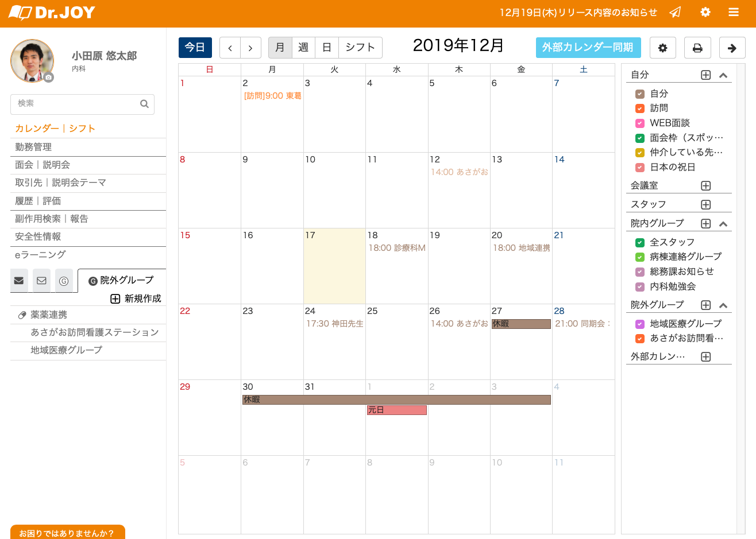Toggle the 日本の祝日 checkbox
Screen dimensions: 756x539
click(x=640, y=168)
